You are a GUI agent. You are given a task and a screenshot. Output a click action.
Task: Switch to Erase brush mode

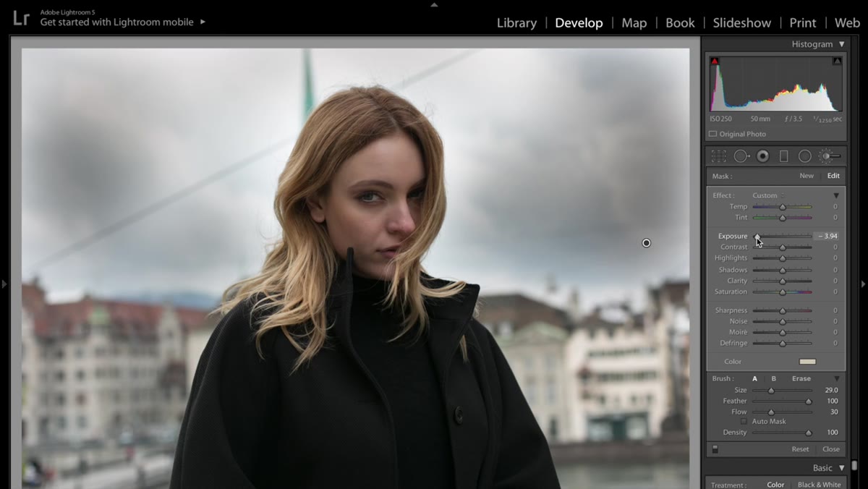(x=801, y=378)
